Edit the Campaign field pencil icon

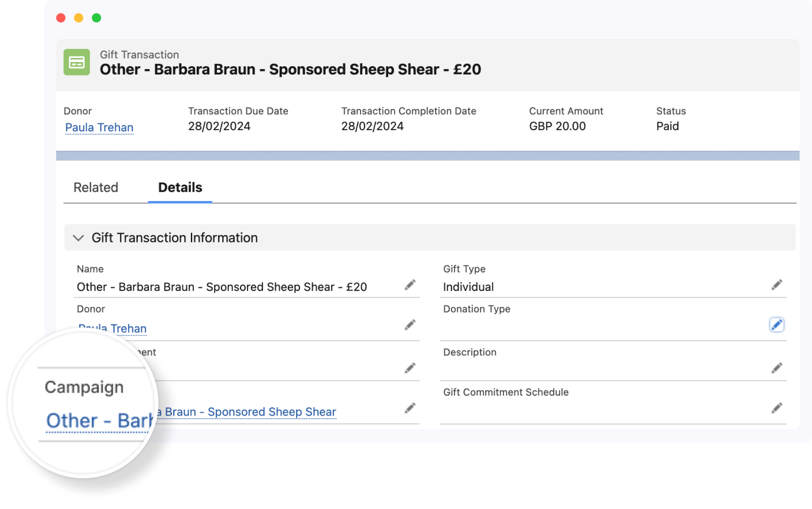(410, 408)
